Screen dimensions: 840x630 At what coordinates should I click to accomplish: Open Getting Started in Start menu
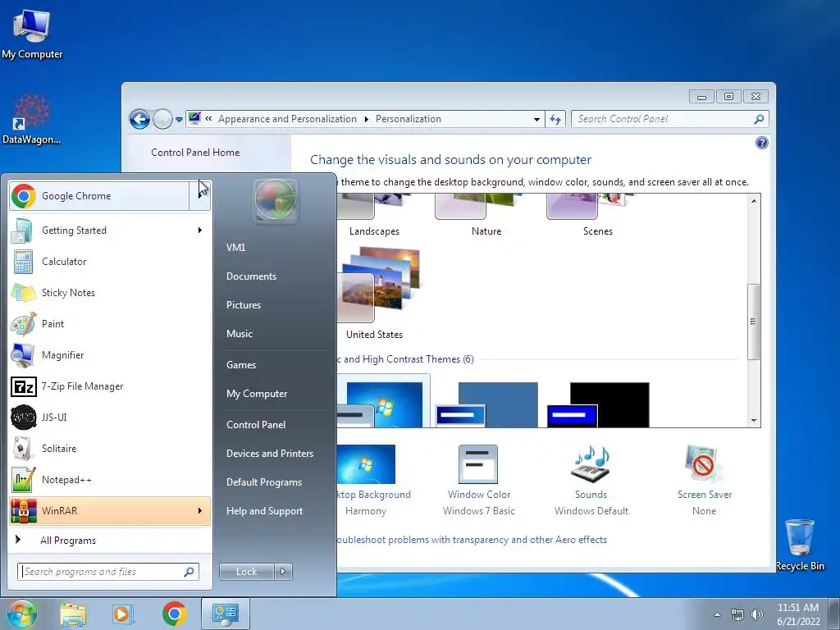(x=110, y=231)
